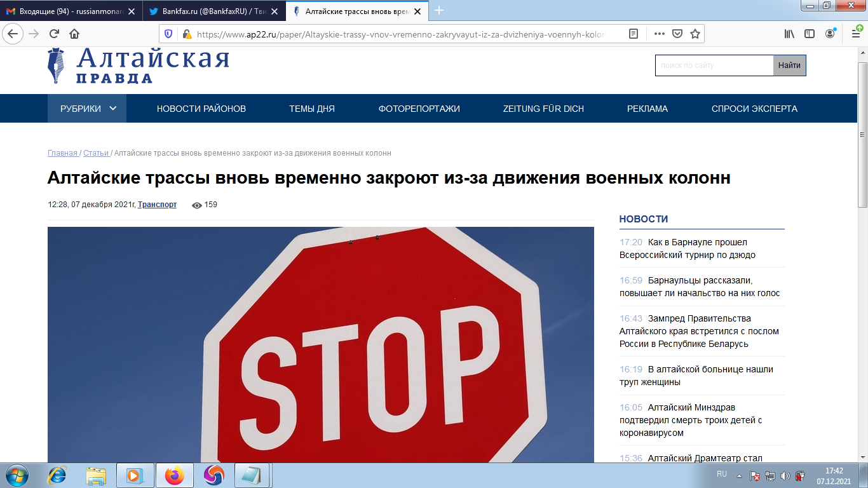
Task: Open the Firefox hamburger menu
Action: 857,34
